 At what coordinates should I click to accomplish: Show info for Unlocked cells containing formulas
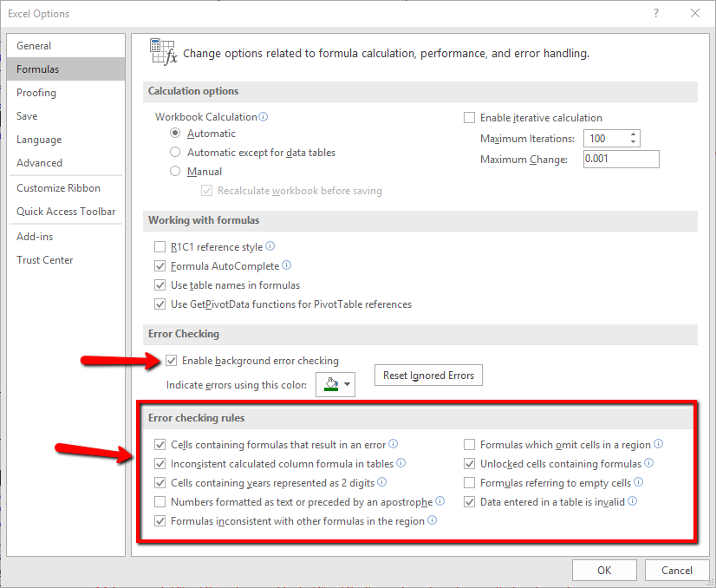pyautogui.click(x=648, y=463)
